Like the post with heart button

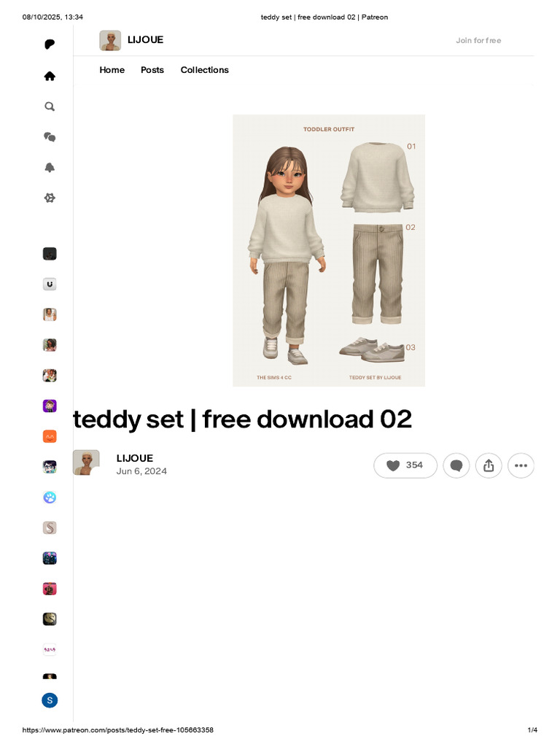pyautogui.click(x=405, y=465)
